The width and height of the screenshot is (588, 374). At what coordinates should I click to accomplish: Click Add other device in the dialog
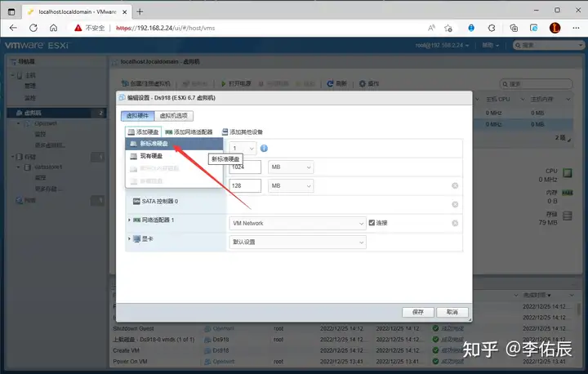(243, 132)
